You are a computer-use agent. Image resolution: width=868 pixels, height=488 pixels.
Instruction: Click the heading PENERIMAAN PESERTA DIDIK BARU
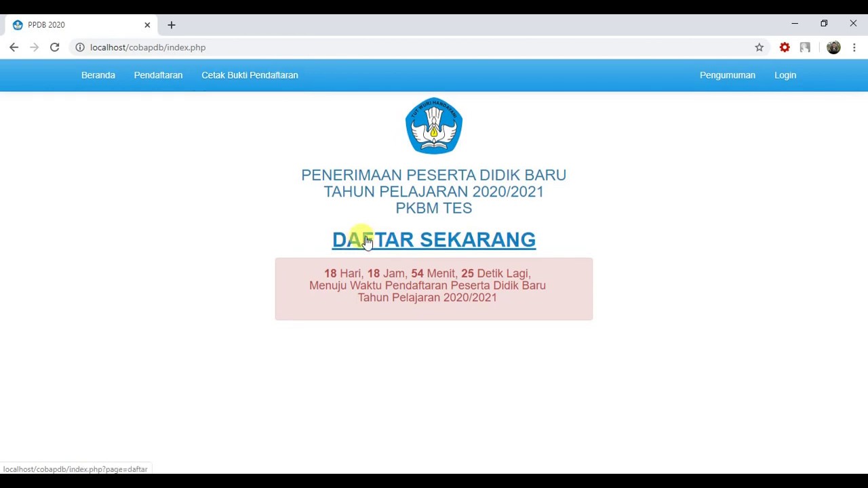tap(434, 175)
